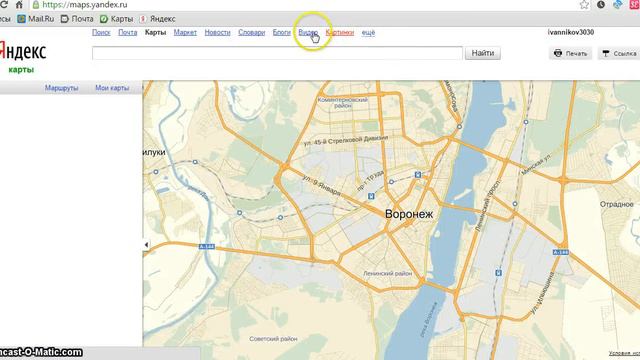Viewport: 640px width, 360px height.
Task: Click the Ссылка link button
Action: [x=619, y=53]
